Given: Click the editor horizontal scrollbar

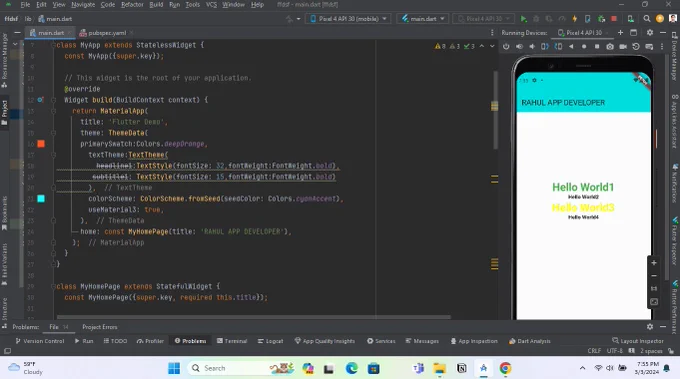Looking at the screenshot, I should pos(254,317).
